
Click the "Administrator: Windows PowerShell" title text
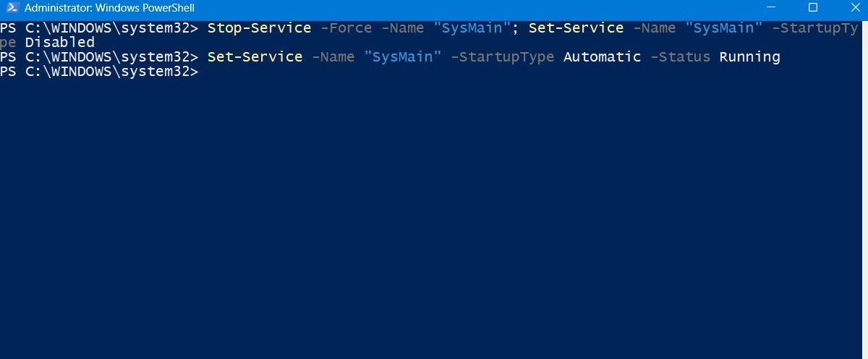coord(109,9)
